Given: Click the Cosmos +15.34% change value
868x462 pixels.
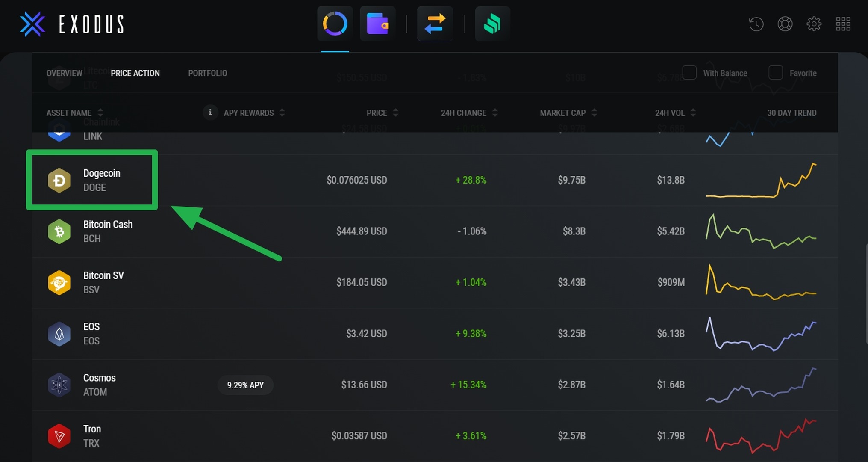Looking at the screenshot, I should pyautogui.click(x=468, y=385).
